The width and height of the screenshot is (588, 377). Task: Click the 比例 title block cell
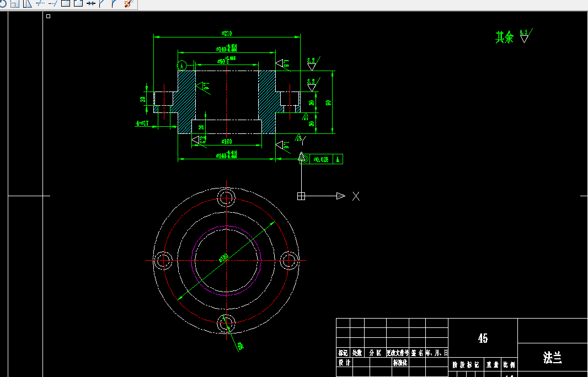(x=509, y=365)
